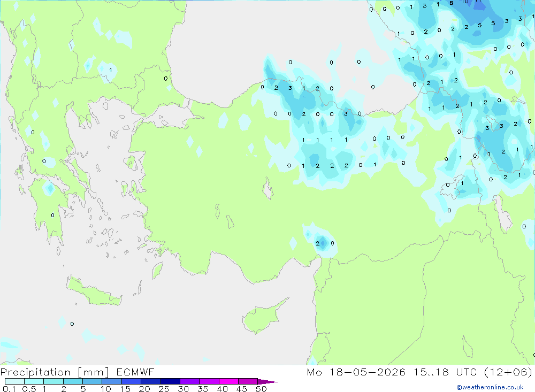Click the '35' legend scale label

coord(203,389)
